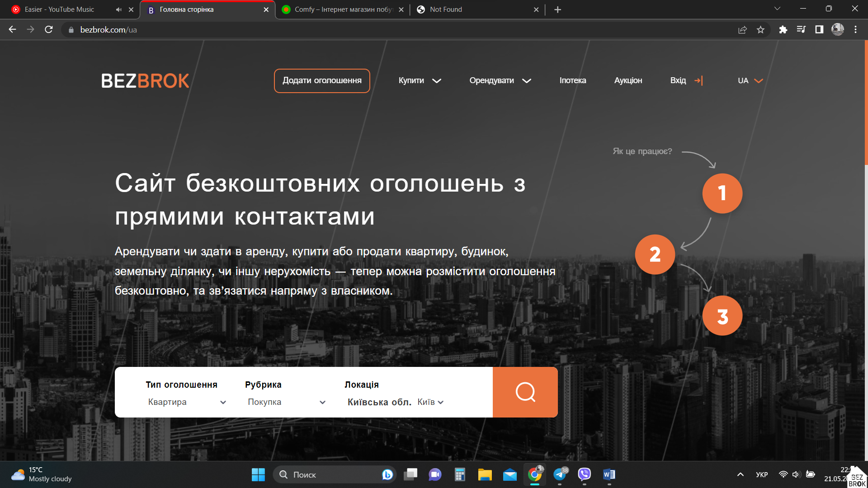868x488 pixels.
Task: Switch the УКР keyboard language
Action: point(762,474)
